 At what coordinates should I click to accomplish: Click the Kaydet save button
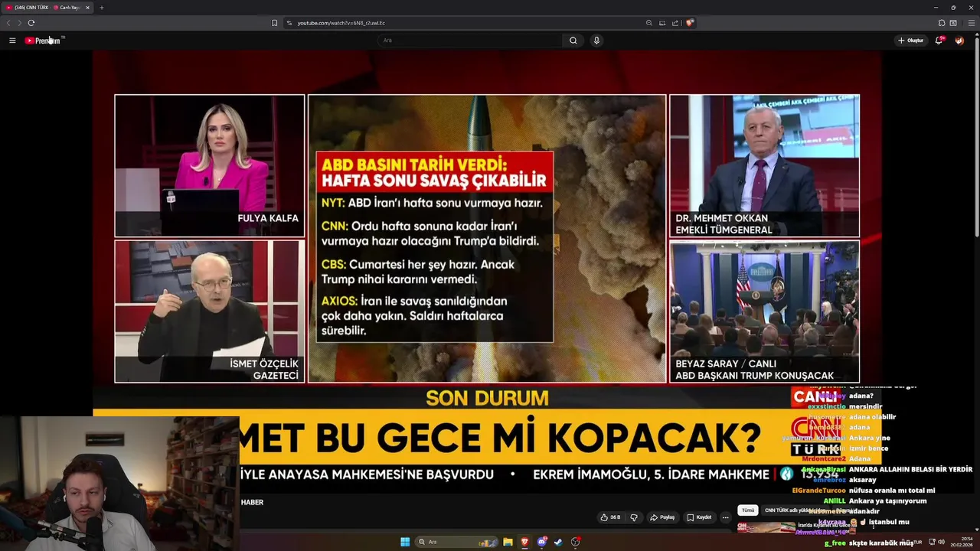pos(699,517)
